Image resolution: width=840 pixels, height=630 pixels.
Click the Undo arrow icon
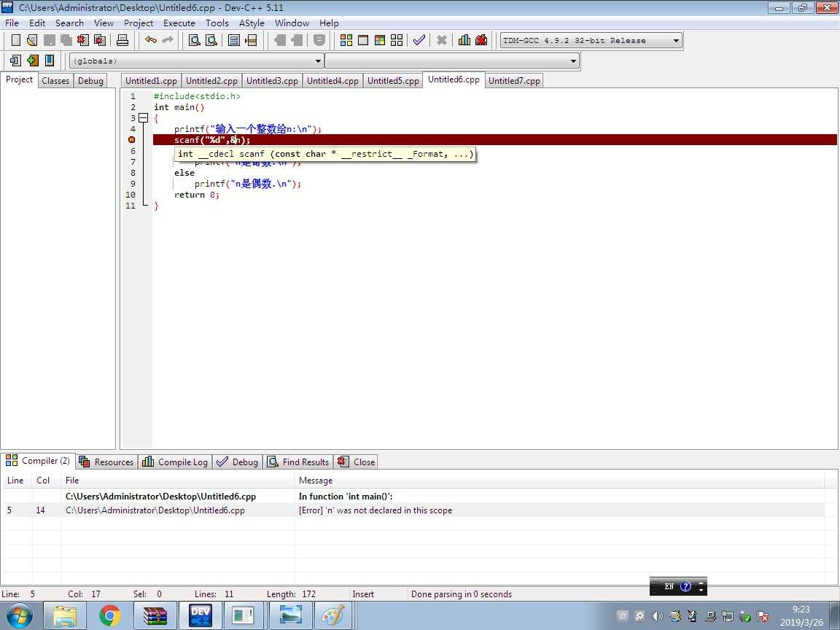coord(151,40)
